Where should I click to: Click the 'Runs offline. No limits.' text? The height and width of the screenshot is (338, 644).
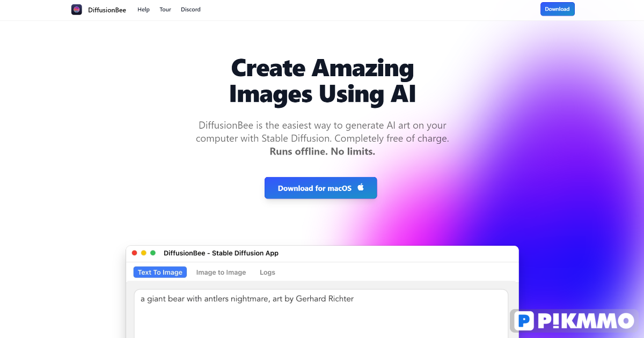tap(323, 152)
